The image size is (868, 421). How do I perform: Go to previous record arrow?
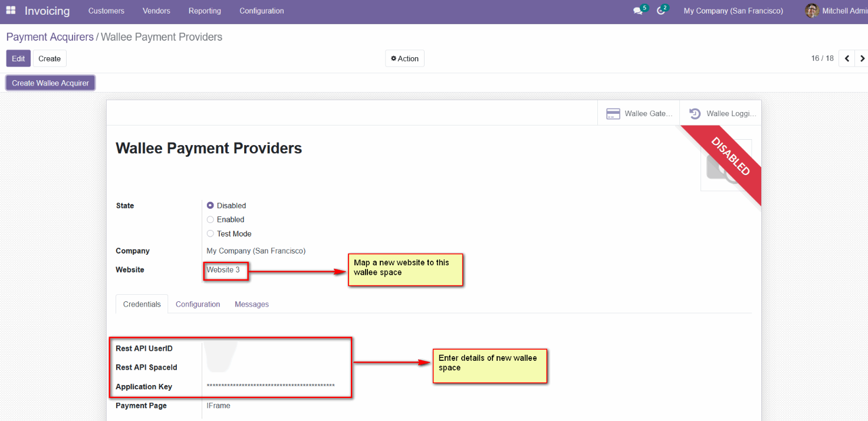point(847,58)
